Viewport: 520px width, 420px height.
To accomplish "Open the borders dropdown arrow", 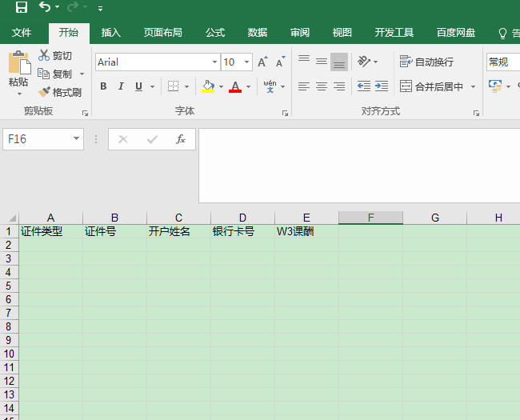I will 186,86.
